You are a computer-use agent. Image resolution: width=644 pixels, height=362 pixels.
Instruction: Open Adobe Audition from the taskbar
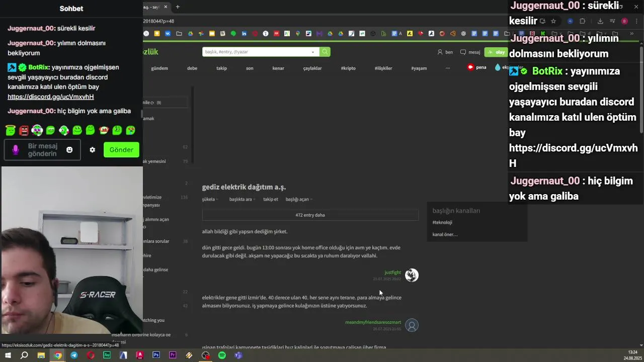(x=107, y=355)
